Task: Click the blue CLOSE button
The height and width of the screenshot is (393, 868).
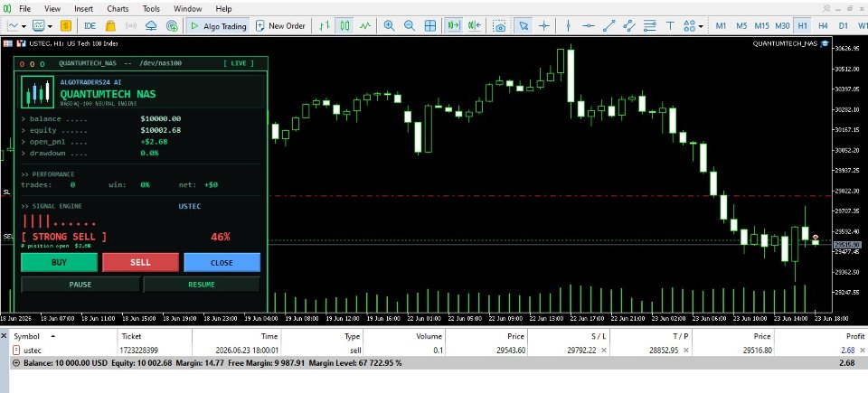Action: click(222, 262)
